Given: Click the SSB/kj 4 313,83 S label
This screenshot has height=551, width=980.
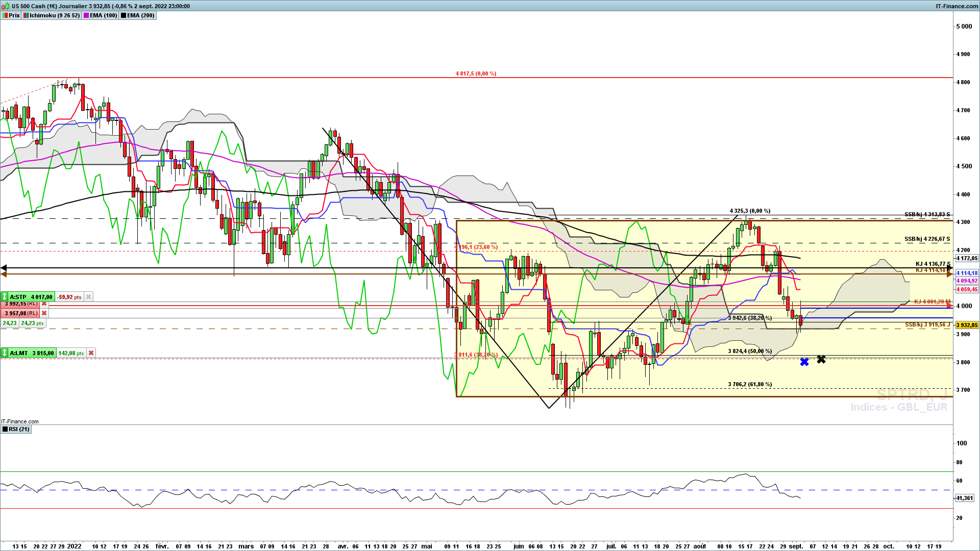Looking at the screenshot, I should click(927, 214).
